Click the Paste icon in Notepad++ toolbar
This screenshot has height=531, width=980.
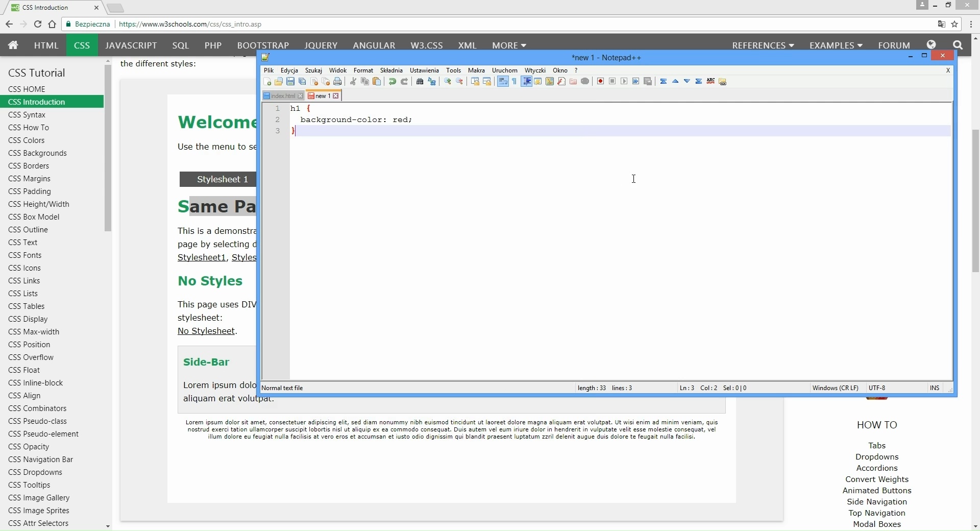click(377, 82)
